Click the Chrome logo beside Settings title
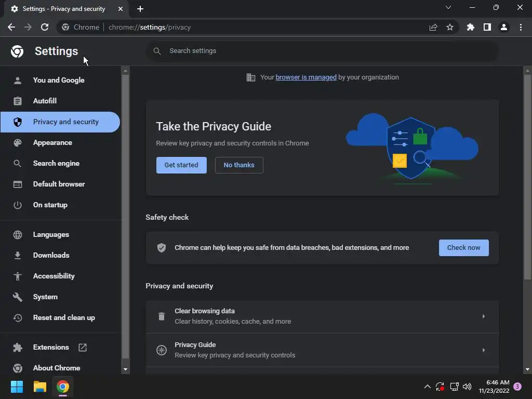 click(17, 51)
